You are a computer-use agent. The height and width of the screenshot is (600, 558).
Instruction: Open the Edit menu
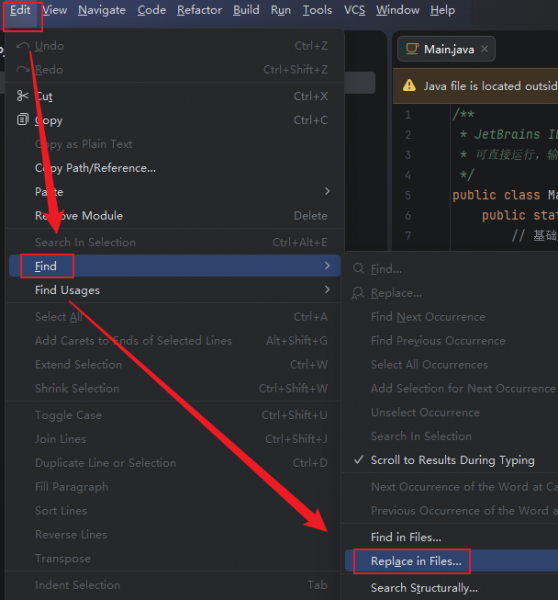(x=20, y=10)
